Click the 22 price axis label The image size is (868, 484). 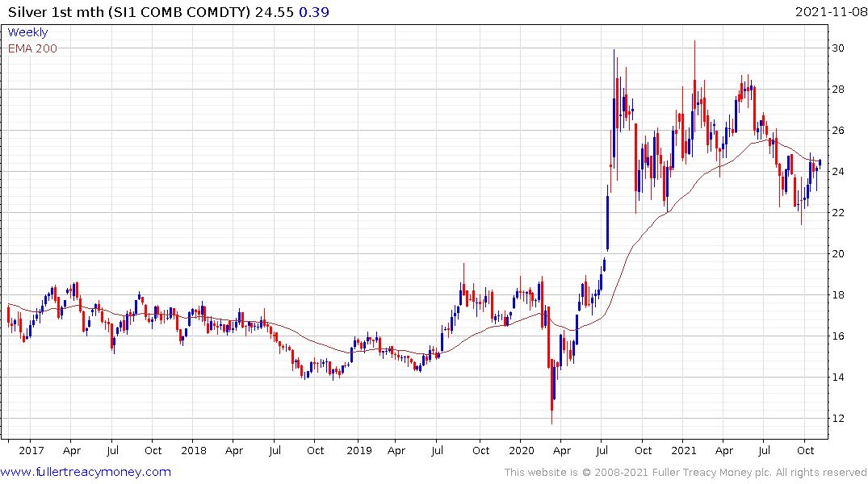[838, 212]
